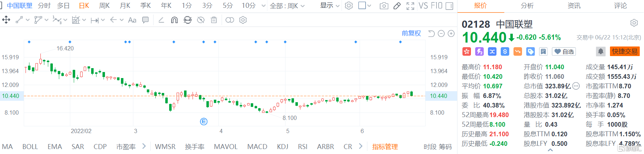Open VS comparison
Screen dimensions: 644x154
click(x=423, y=6)
